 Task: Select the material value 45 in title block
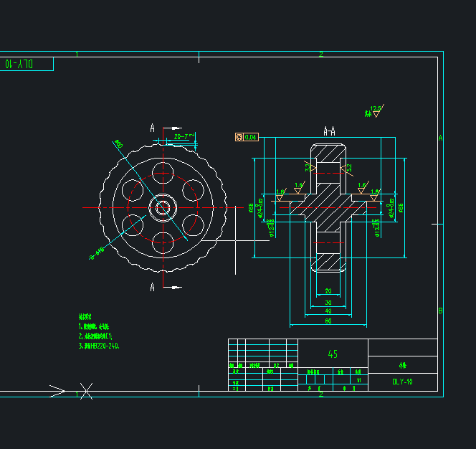(333, 354)
